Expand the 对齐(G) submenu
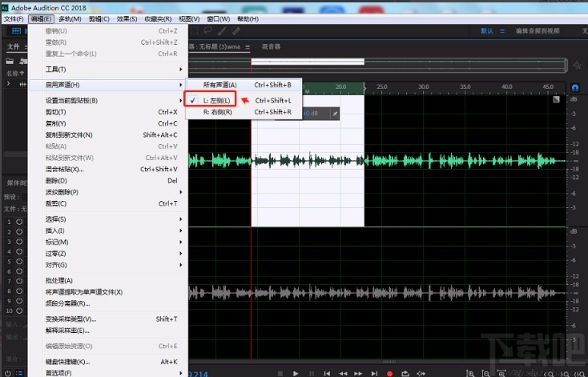The width and height of the screenshot is (588, 377). [x=108, y=265]
